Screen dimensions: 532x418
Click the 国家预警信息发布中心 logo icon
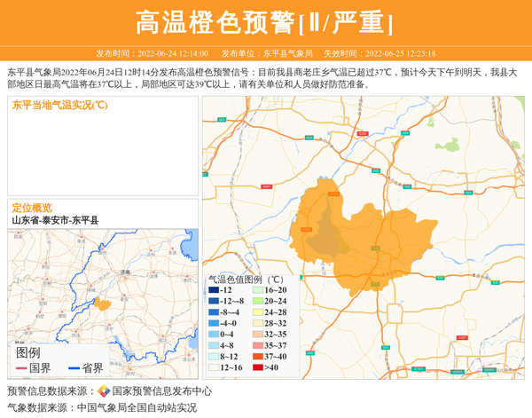pos(104,391)
